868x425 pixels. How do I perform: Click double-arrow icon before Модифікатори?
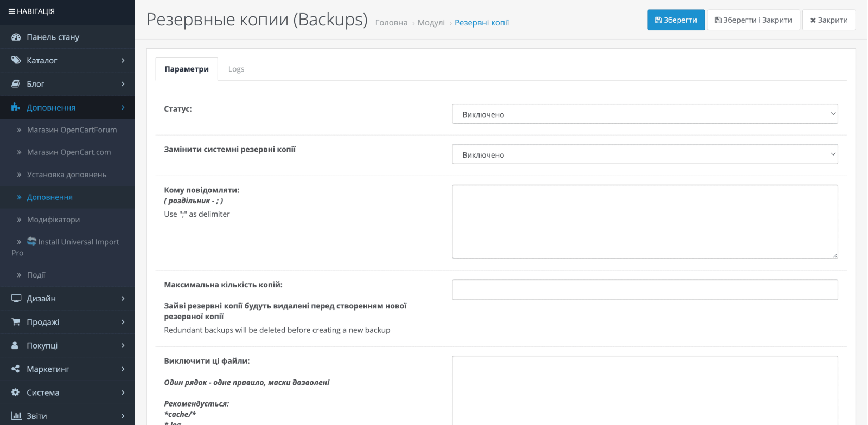click(20, 220)
